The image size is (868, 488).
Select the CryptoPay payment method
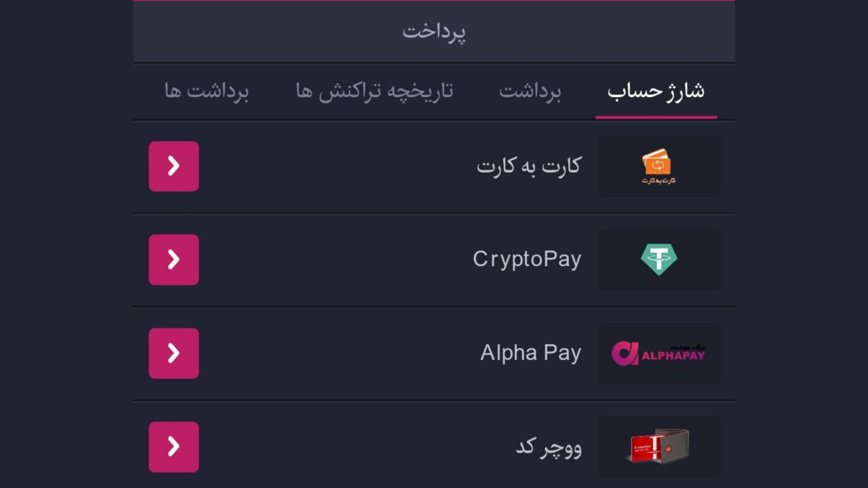pyautogui.click(x=528, y=259)
